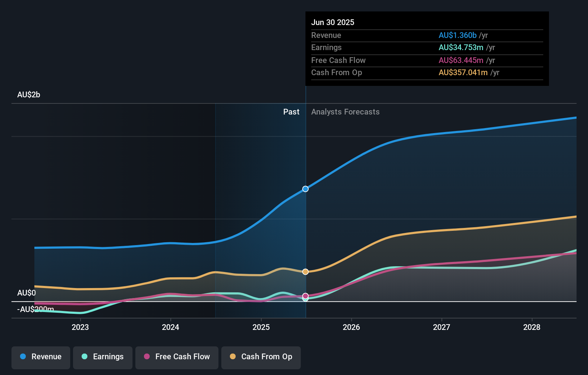This screenshot has width=588, height=375.
Task: Select the pink Free Cash Flow chart marker
Action: coord(305,295)
